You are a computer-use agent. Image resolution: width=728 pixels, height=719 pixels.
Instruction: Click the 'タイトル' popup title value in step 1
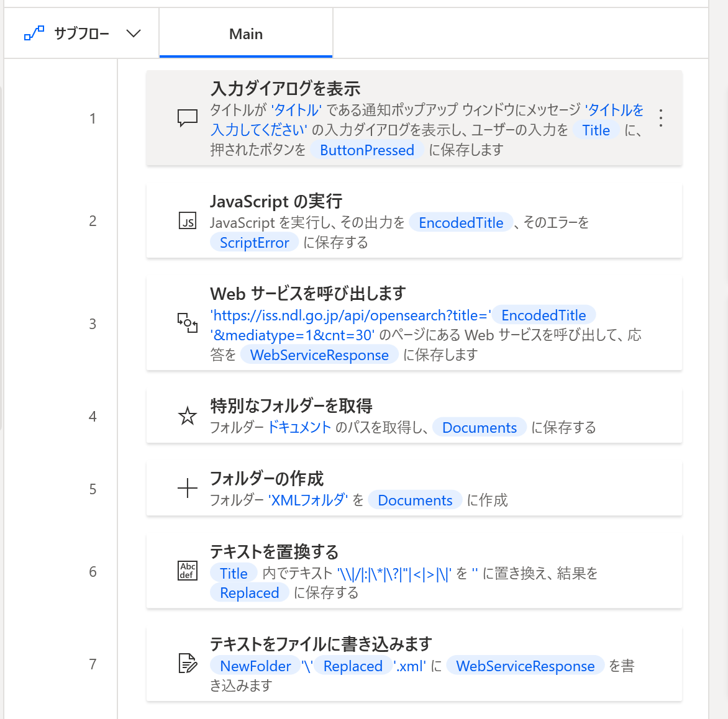[296, 110]
